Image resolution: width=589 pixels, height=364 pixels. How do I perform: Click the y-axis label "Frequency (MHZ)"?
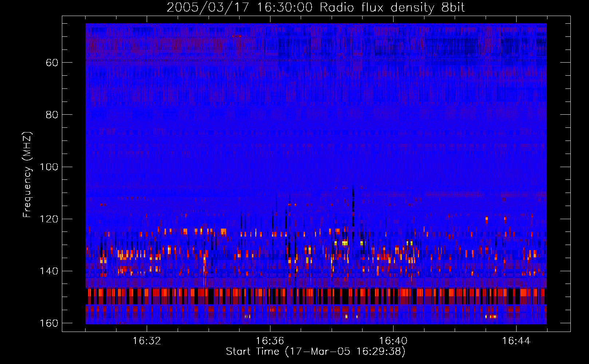point(27,175)
